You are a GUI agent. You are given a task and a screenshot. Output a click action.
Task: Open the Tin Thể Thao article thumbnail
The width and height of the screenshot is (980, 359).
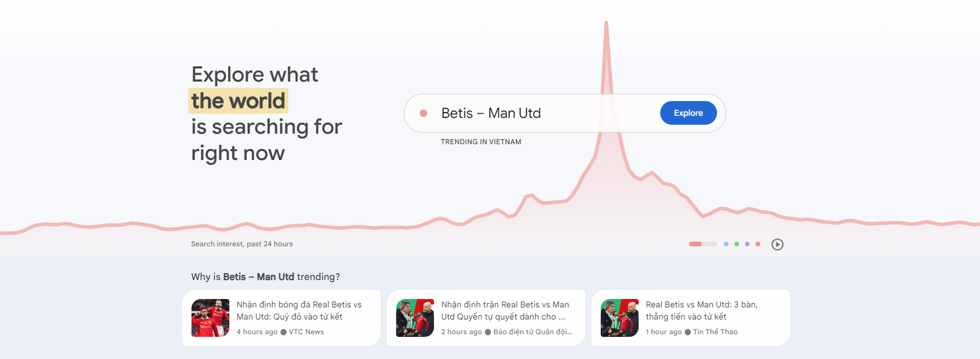point(620,318)
